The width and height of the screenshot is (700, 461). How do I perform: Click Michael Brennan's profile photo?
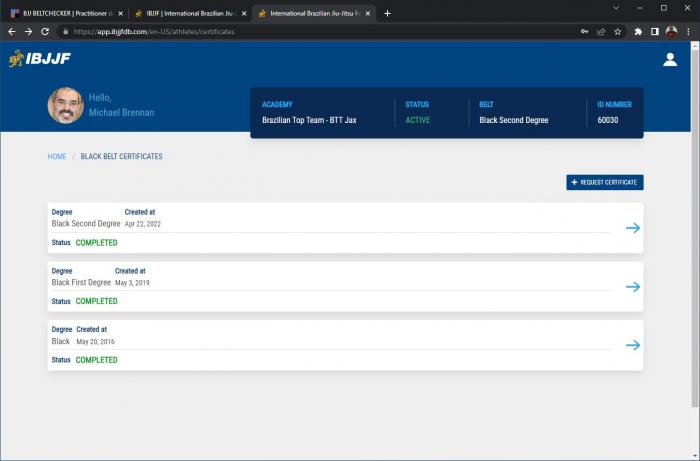click(x=66, y=106)
